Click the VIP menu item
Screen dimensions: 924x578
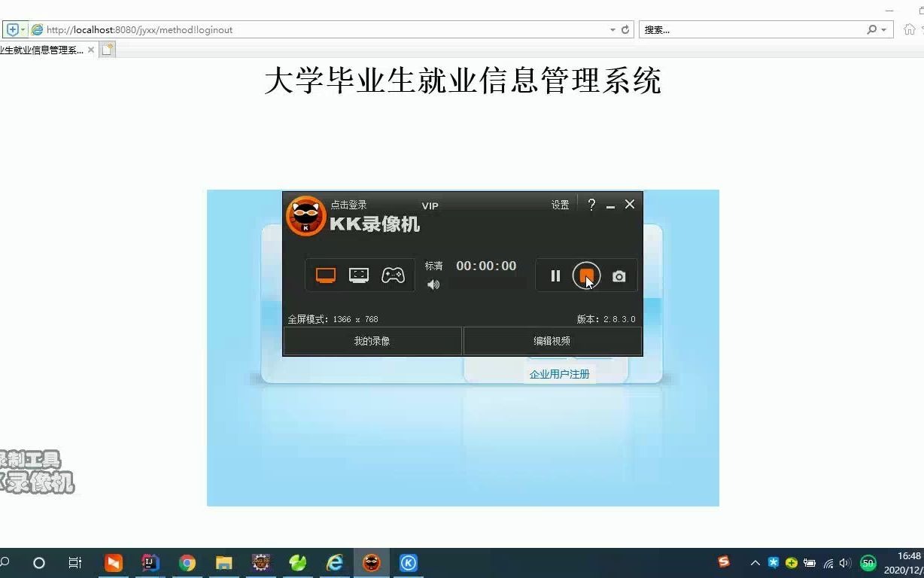[430, 205]
